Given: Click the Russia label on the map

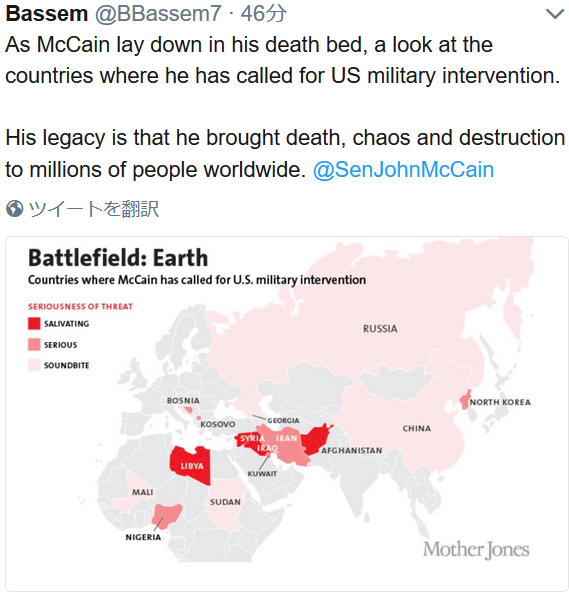Looking at the screenshot, I should (x=380, y=329).
